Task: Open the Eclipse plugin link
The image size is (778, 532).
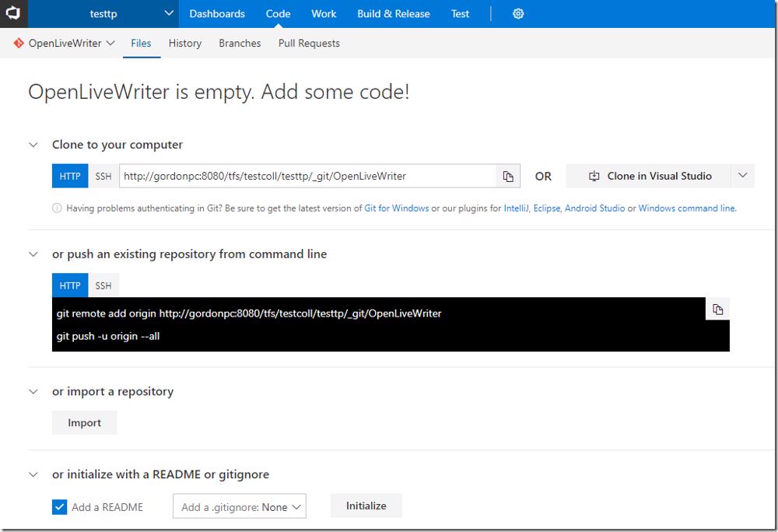Action: [x=547, y=208]
